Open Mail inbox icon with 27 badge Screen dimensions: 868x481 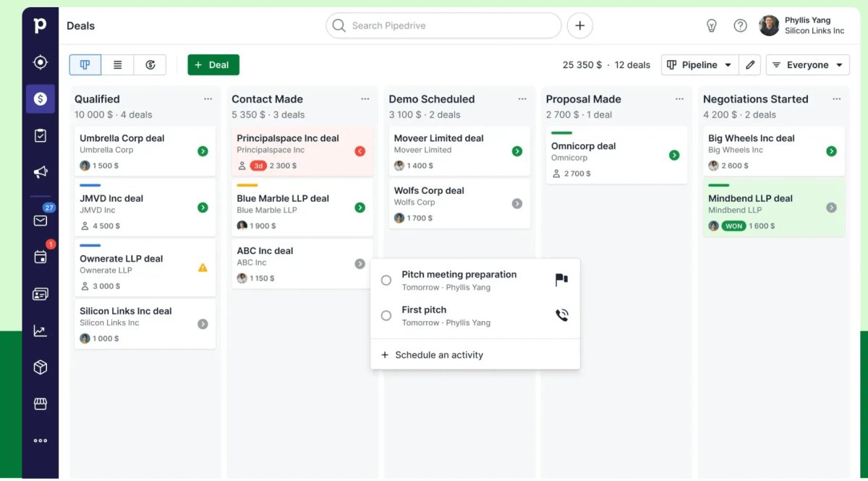[x=41, y=220]
